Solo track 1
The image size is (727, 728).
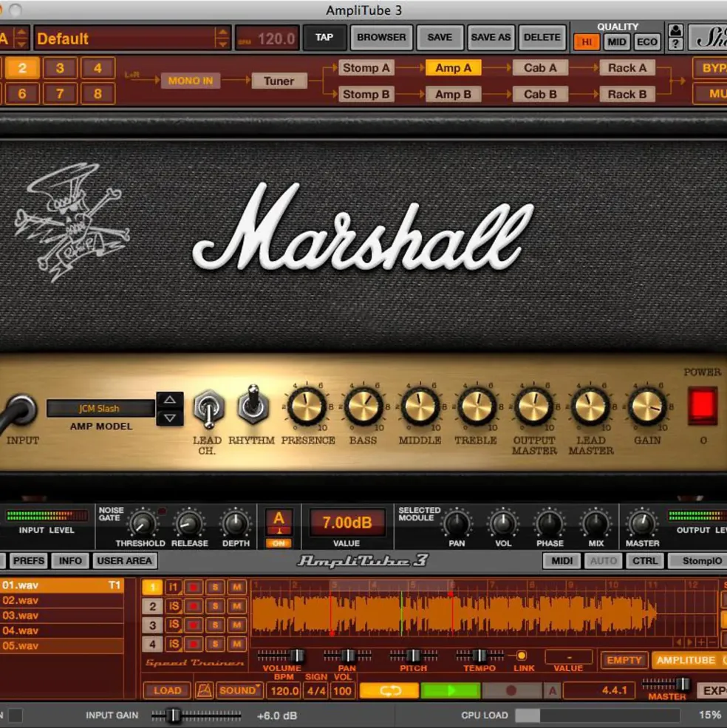click(x=215, y=588)
